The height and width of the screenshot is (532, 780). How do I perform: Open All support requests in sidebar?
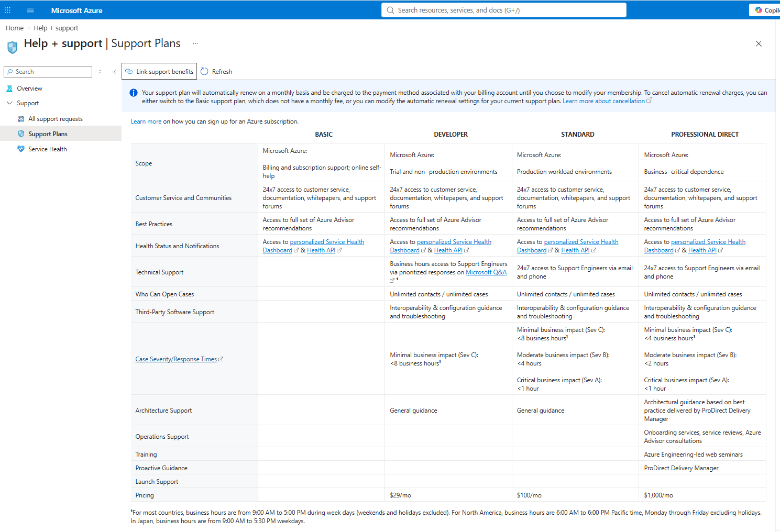tap(56, 119)
